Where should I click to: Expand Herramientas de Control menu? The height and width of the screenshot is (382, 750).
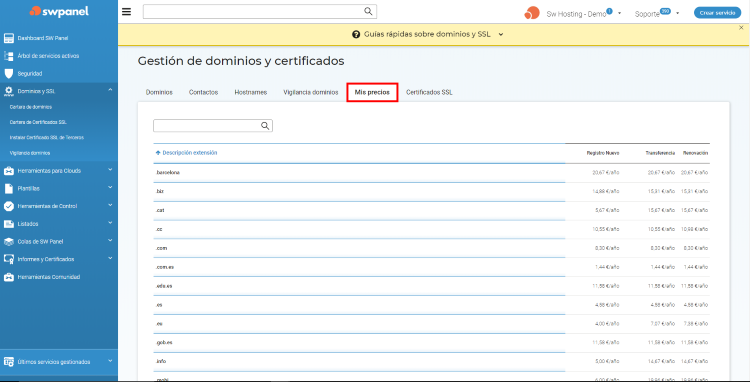[110, 205]
